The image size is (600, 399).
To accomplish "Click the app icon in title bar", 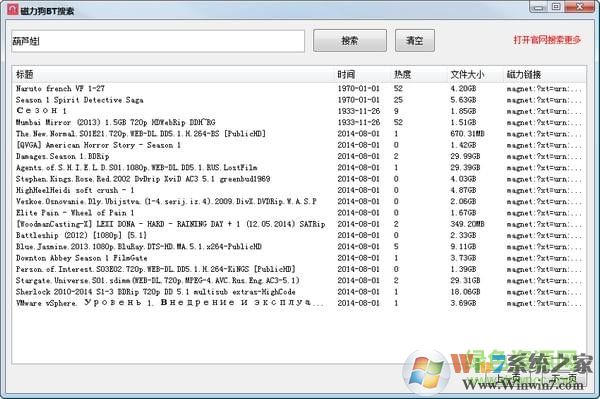I will 13,9.
